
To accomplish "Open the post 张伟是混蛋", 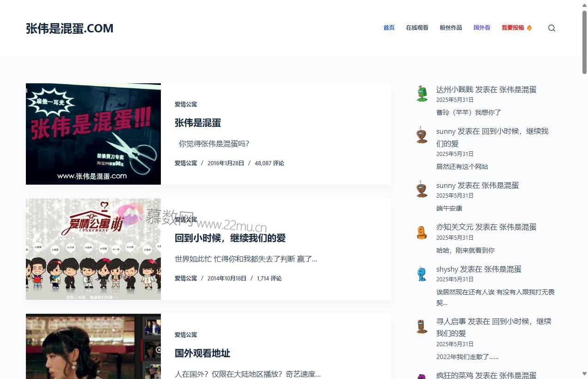I will [197, 123].
